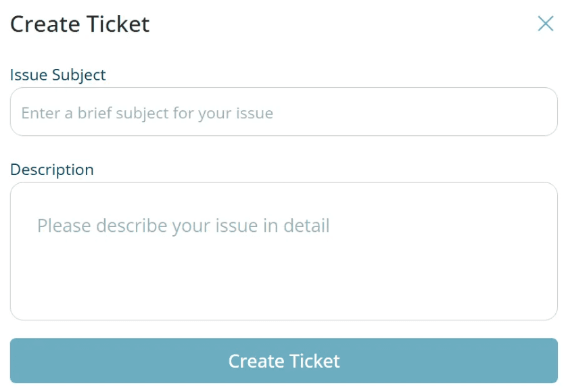Image resolution: width=566 pixels, height=392 pixels.
Task: Select the Create Ticket dialog title
Action: point(79,24)
